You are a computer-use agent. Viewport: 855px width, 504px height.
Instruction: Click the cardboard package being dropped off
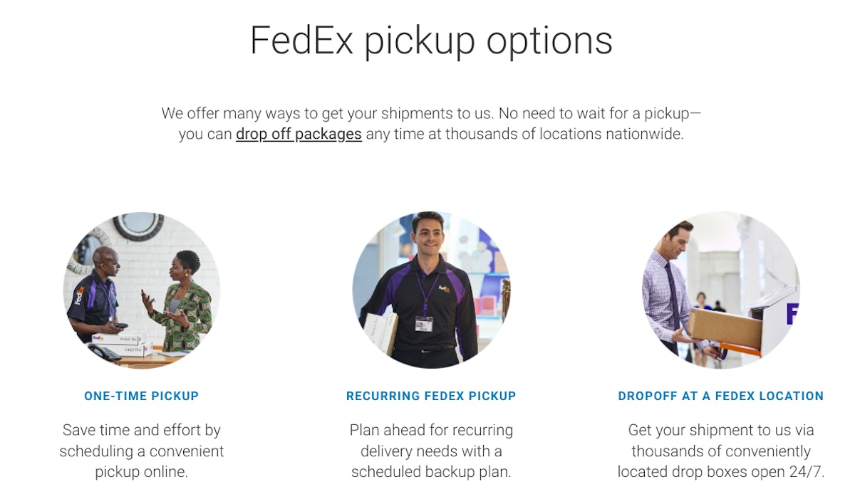(725, 327)
